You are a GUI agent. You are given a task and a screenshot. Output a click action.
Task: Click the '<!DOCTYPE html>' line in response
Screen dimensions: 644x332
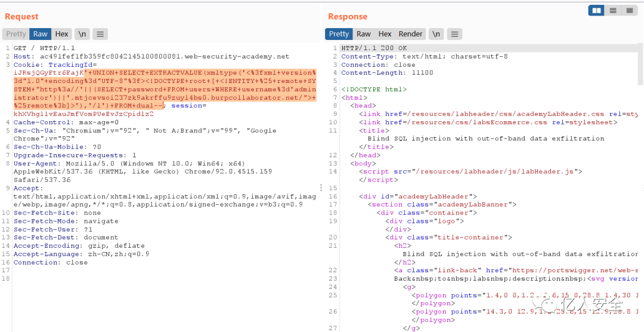(x=374, y=90)
